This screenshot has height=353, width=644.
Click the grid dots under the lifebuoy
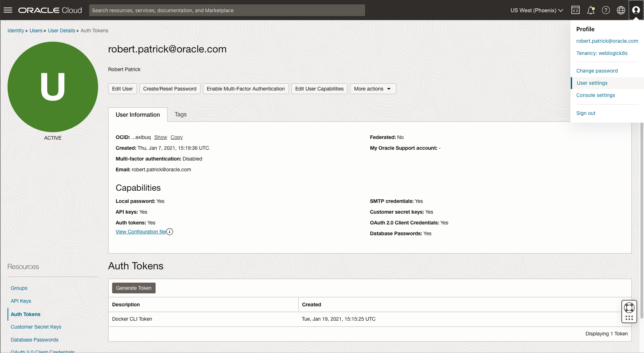point(629,318)
